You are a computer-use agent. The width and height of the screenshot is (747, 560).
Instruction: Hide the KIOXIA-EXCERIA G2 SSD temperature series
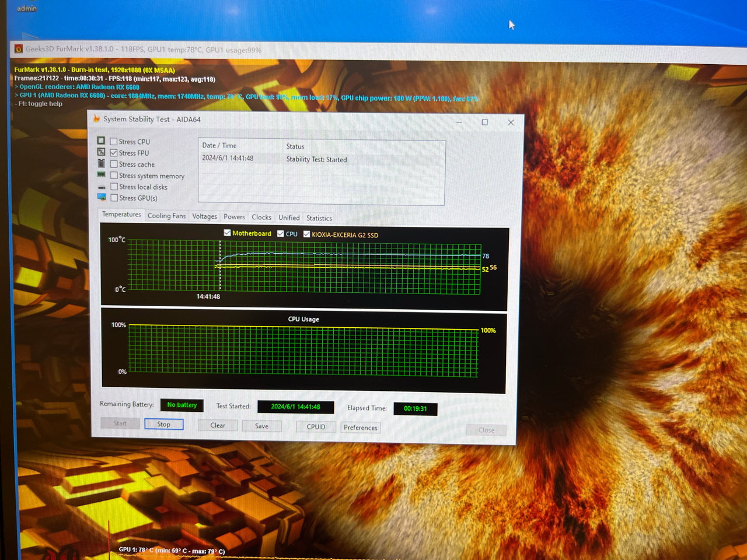[x=306, y=233]
